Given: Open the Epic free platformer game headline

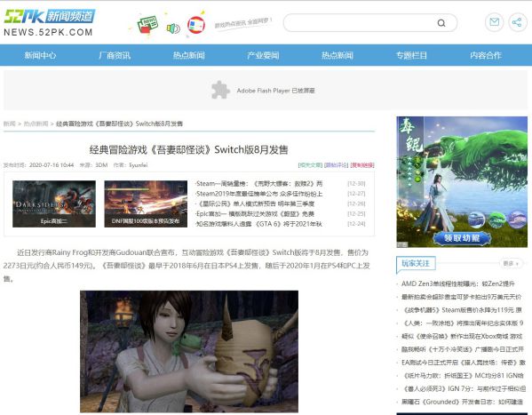Looking at the screenshot, I should (x=255, y=214).
